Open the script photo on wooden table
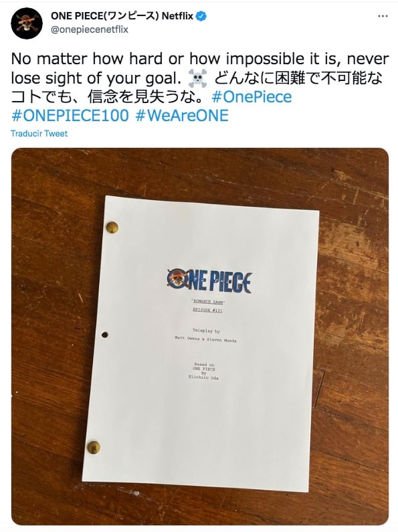This screenshot has width=398, height=532. click(200, 337)
